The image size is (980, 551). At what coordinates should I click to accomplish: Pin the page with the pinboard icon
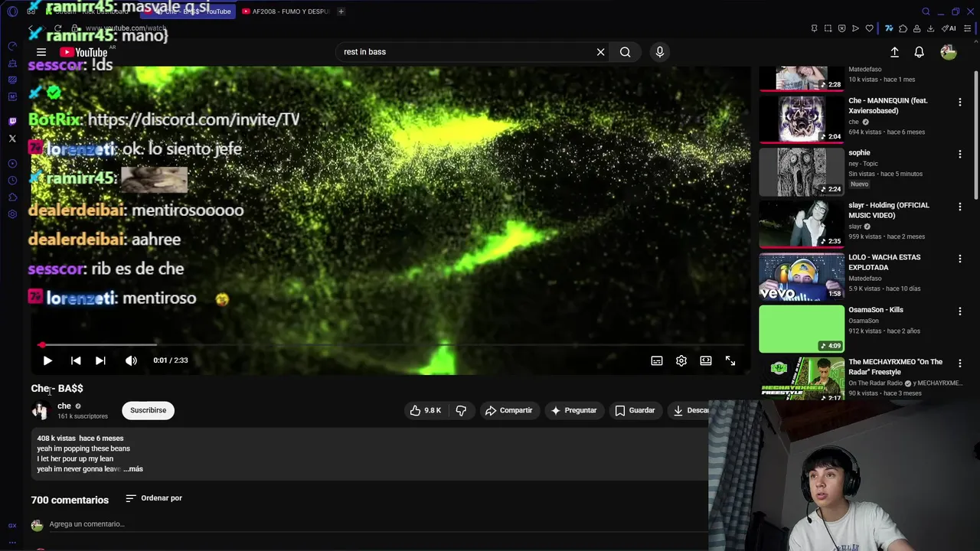click(814, 28)
